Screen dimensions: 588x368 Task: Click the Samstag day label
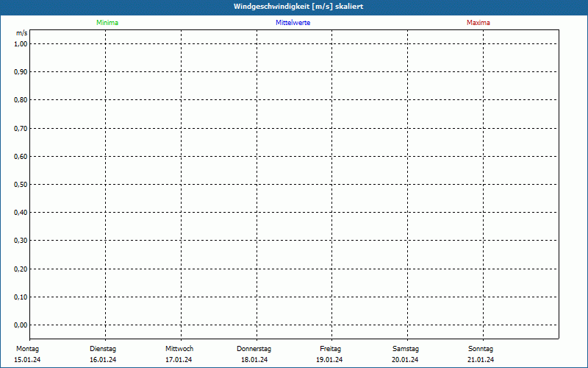[x=405, y=349]
